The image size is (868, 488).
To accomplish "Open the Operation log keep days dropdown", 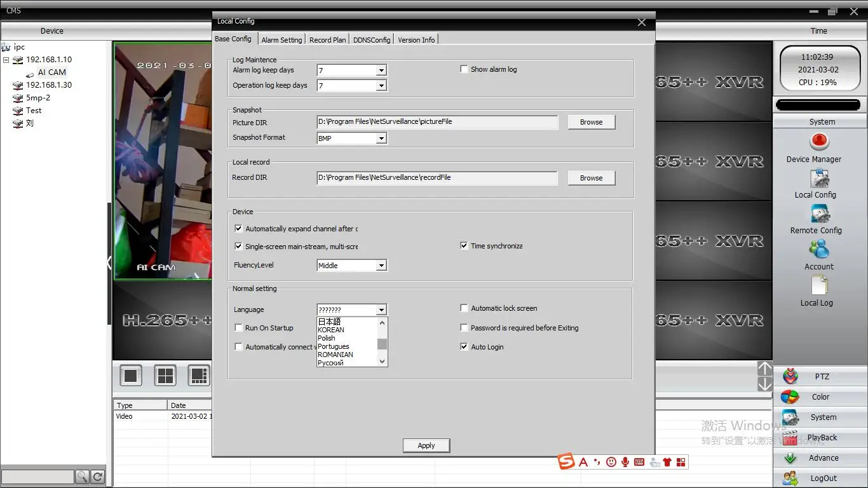I will coord(381,86).
